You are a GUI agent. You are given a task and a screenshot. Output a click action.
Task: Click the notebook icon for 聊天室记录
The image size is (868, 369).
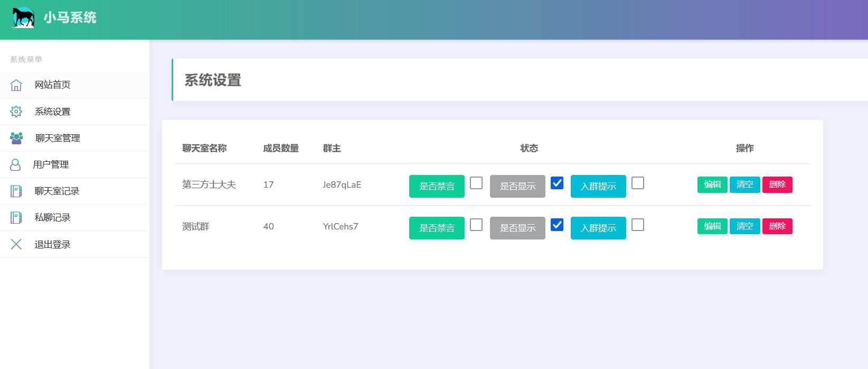point(16,191)
